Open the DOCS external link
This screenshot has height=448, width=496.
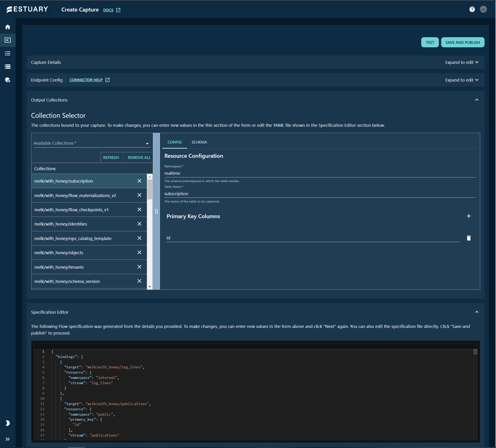click(112, 10)
